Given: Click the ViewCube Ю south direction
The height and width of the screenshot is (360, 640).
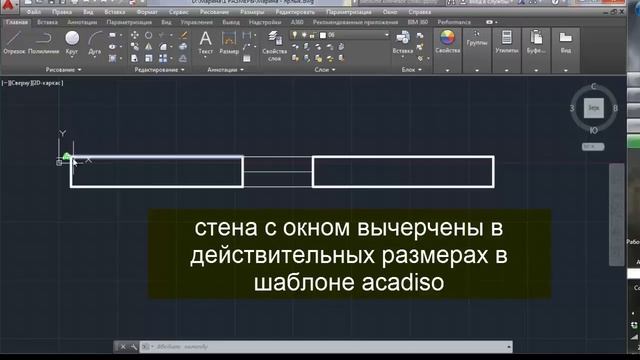Looking at the screenshot, I should (593, 130).
